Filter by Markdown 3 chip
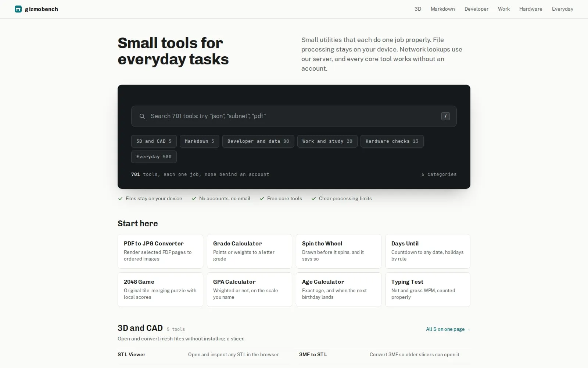 (x=199, y=141)
